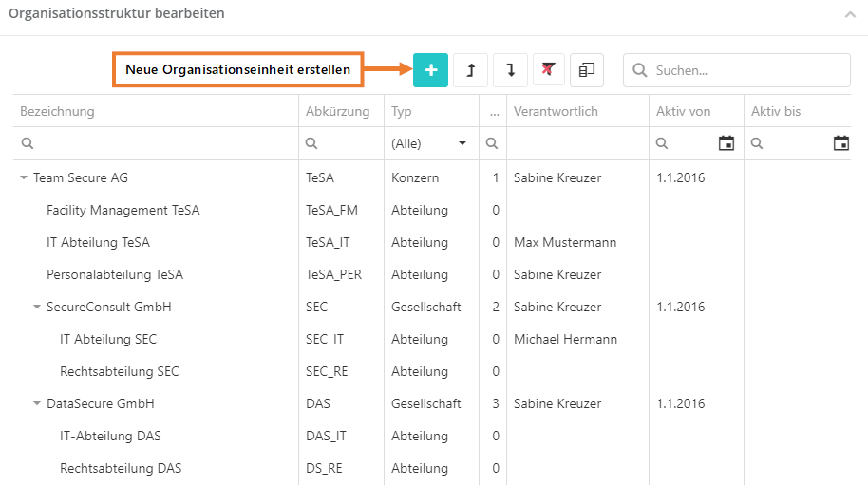868x485 pixels.
Task: Click the plus button to create organization unit
Action: [430, 70]
